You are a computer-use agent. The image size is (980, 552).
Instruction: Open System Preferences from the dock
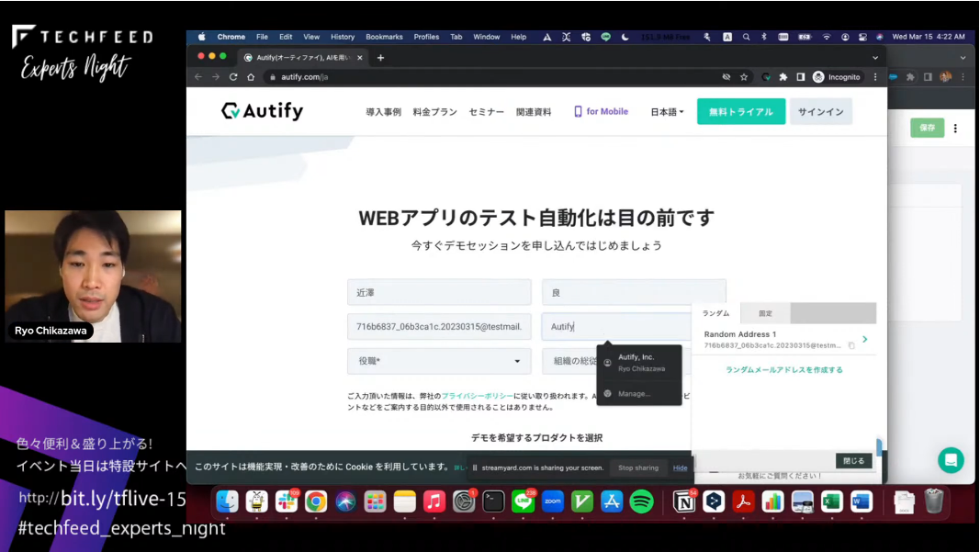coord(464,501)
